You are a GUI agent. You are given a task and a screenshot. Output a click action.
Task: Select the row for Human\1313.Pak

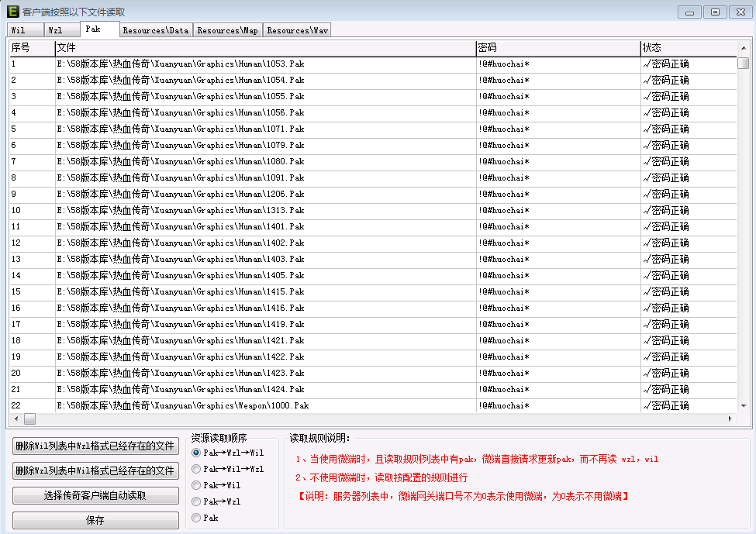[373, 211]
